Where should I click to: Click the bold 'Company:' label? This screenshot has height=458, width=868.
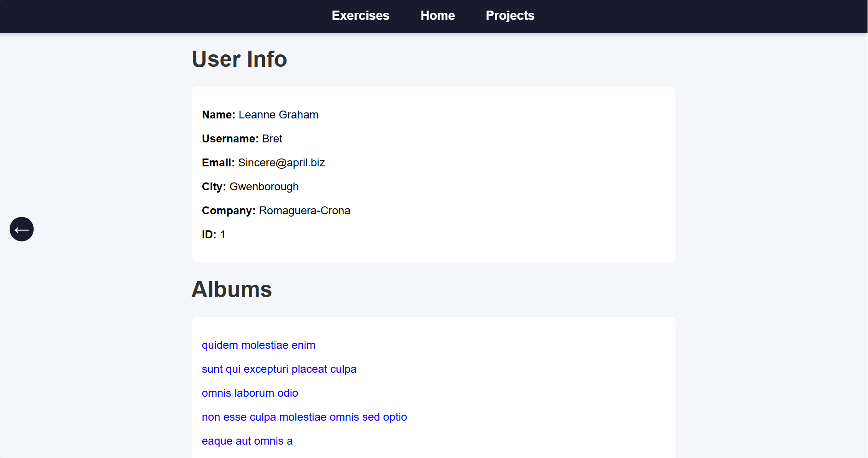pos(229,211)
